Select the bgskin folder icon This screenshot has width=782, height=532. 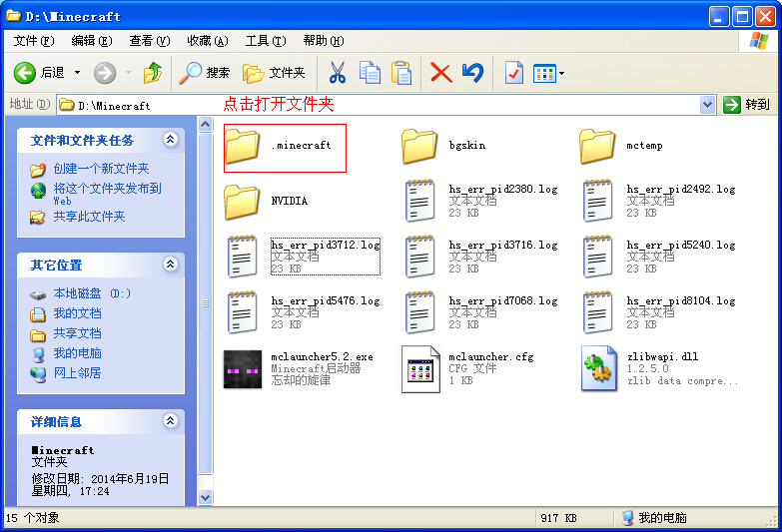(419, 146)
